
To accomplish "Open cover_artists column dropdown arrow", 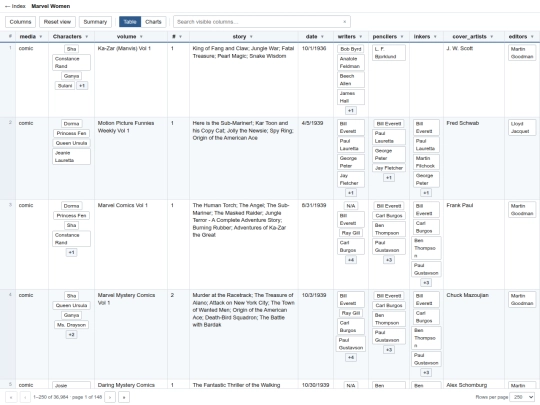I will [491, 37].
